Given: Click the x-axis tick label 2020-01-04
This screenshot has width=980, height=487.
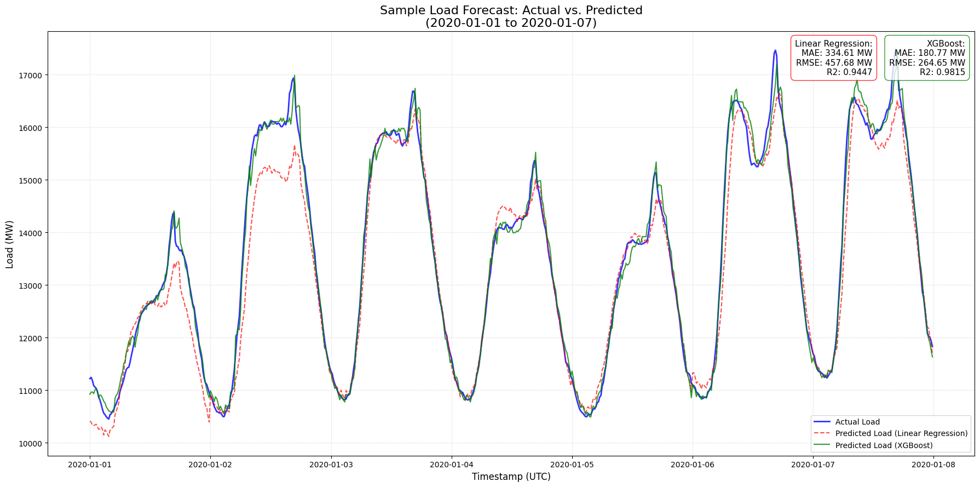Looking at the screenshot, I should (x=451, y=465).
